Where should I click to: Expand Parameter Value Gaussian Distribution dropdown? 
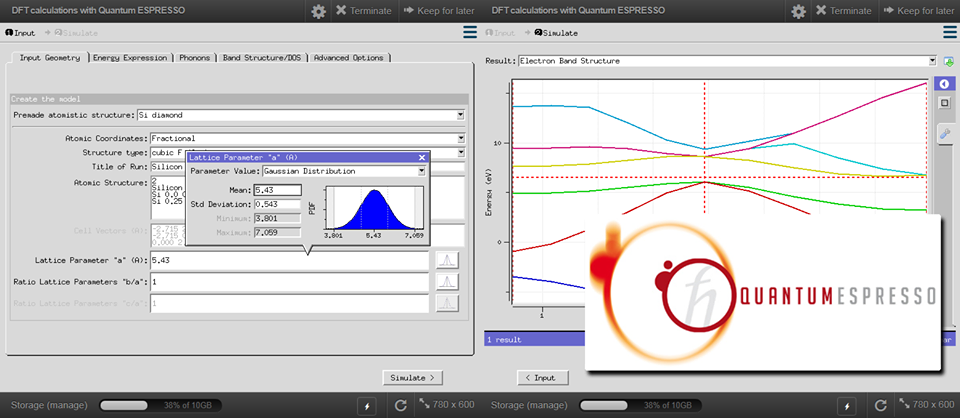(421, 171)
